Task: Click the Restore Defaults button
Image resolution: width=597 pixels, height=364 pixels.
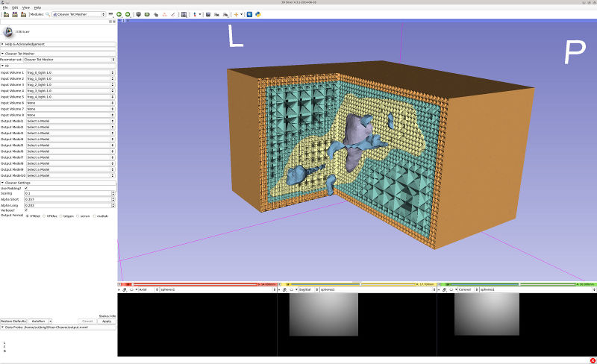Action: click(14, 321)
